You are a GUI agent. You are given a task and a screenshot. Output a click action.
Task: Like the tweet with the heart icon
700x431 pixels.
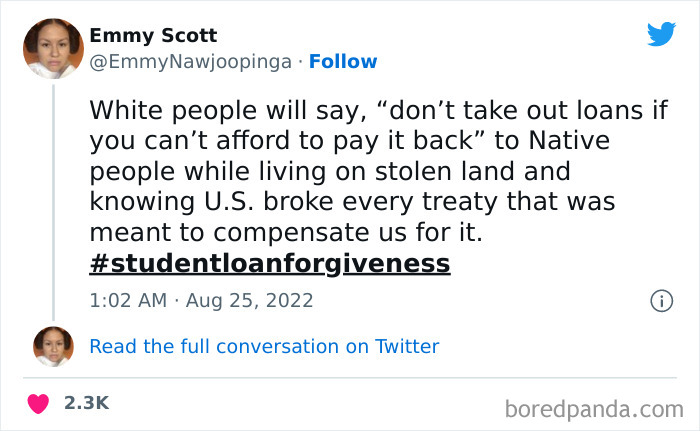(39, 403)
